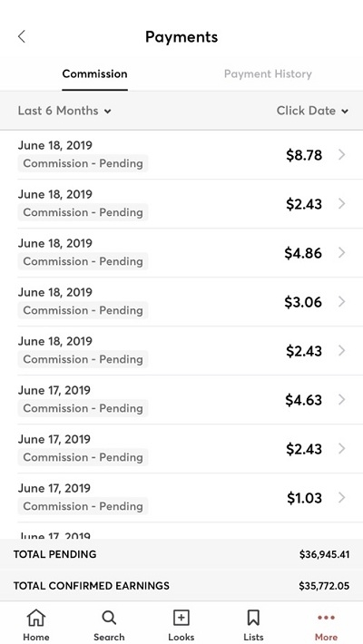Select Total Confirmed Earnings row

pyautogui.click(x=181, y=585)
